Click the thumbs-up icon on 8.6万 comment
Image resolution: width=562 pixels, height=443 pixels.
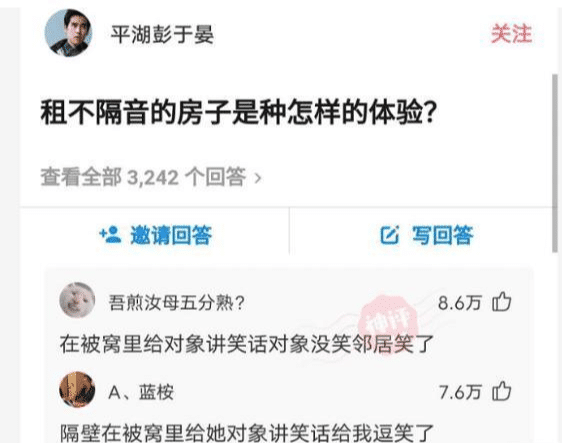(501, 302)
